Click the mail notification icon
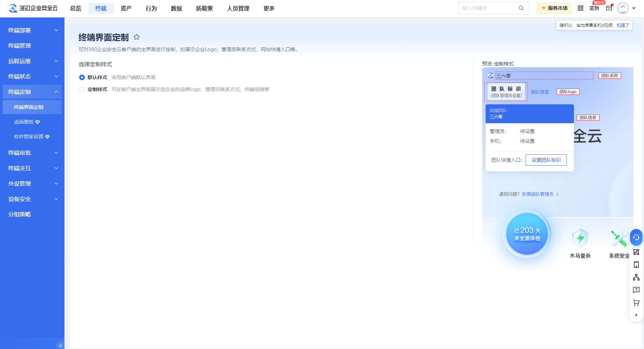The width and height of the screenshot is (644, 349). [x=609, y=8]
